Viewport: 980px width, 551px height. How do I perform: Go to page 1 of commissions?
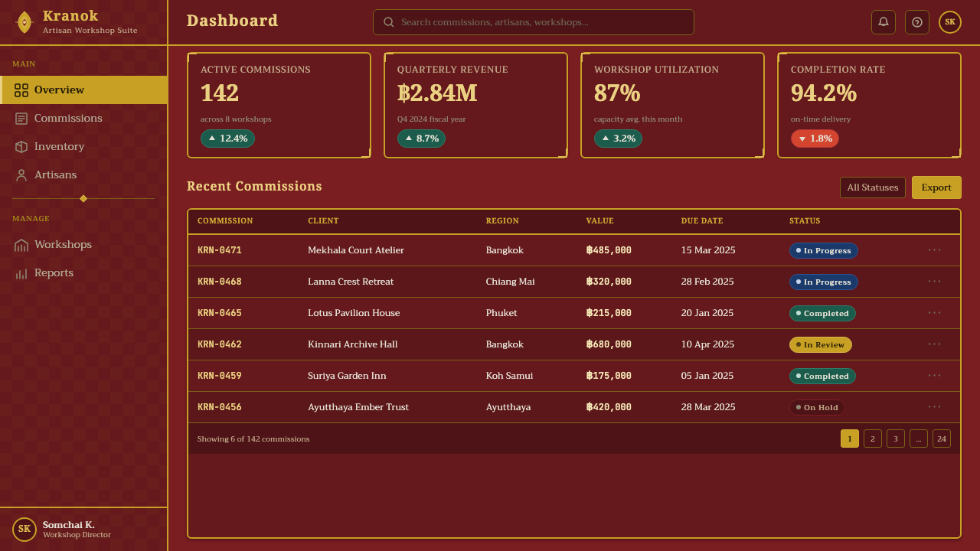coord(850,439)
